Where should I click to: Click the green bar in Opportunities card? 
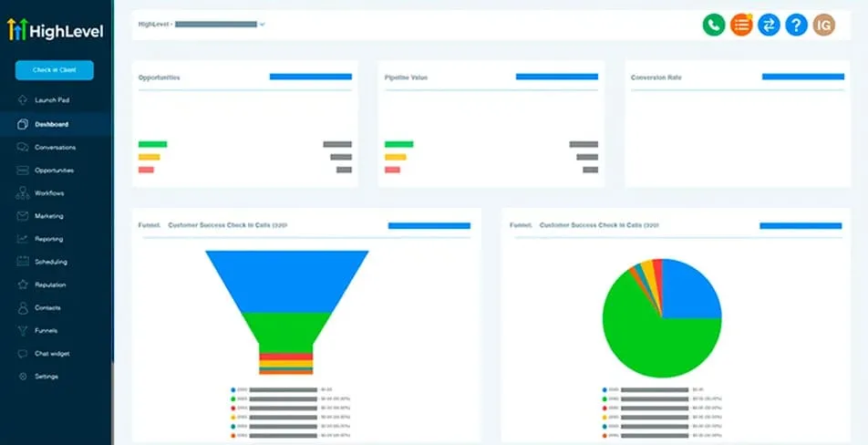point(152,144)
